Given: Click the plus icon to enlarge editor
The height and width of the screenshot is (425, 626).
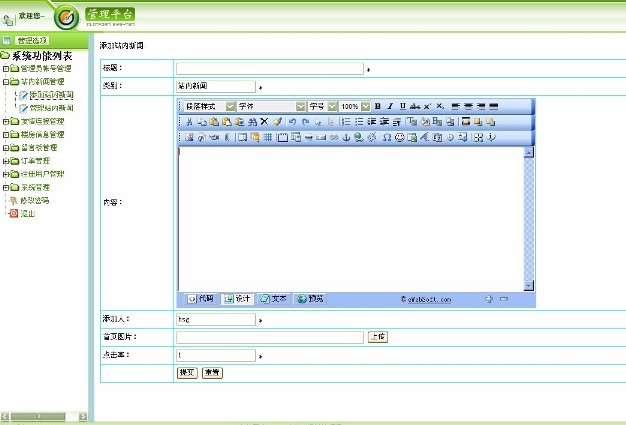Looking at the screenshot, I should click(x=489, y=299).
